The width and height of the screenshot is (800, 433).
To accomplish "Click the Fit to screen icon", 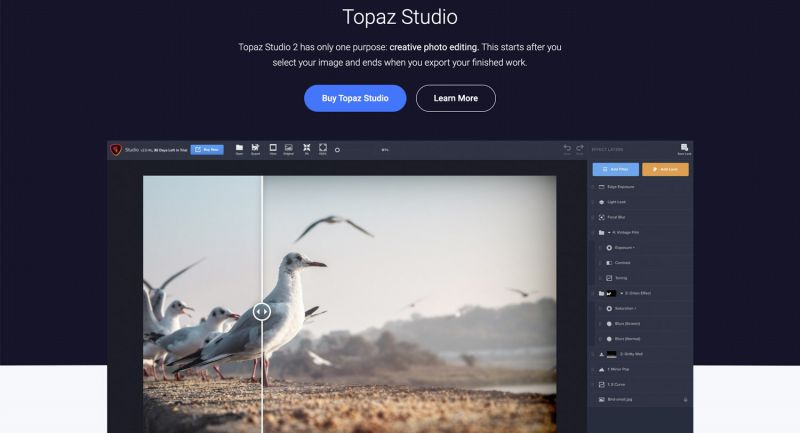I will pos(307,148).
